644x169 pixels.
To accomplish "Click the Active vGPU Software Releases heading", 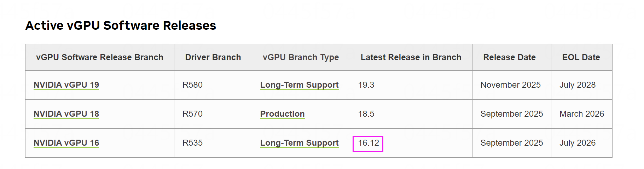I will click(121, 25).
